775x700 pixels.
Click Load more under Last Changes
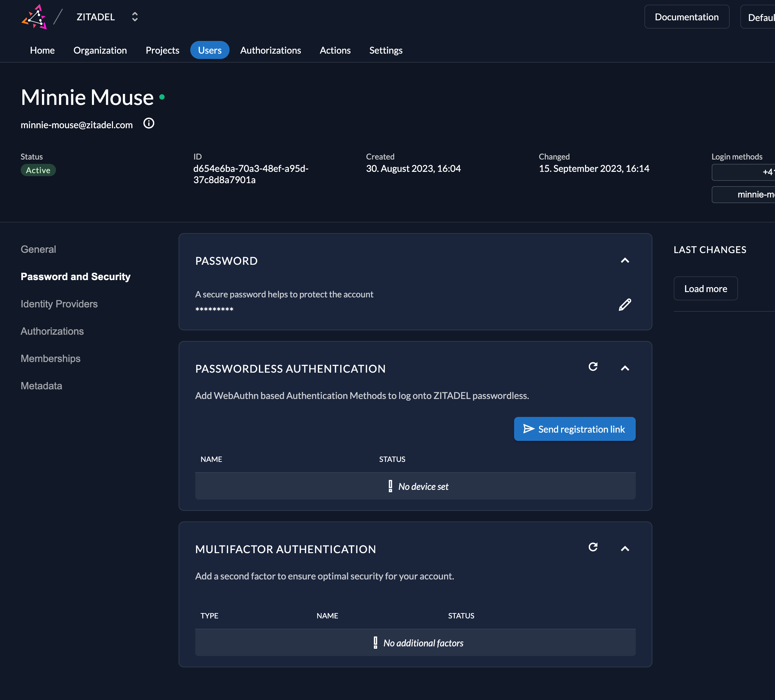[x=705, y=288]
